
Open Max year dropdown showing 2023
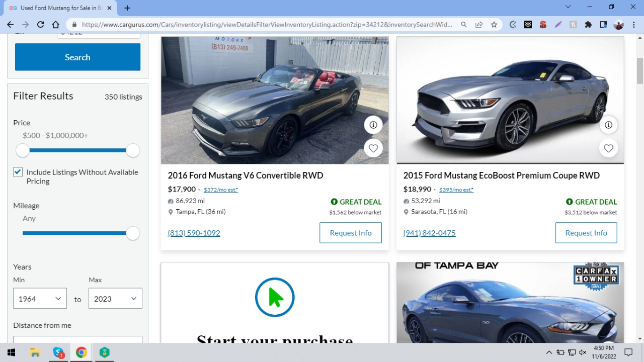click(x=115, y=298)
